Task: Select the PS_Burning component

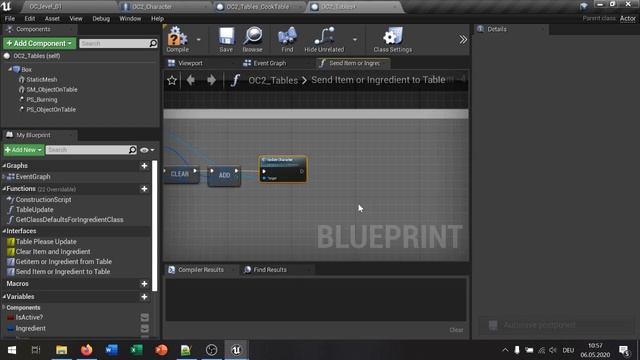Action: coord(42,100)
